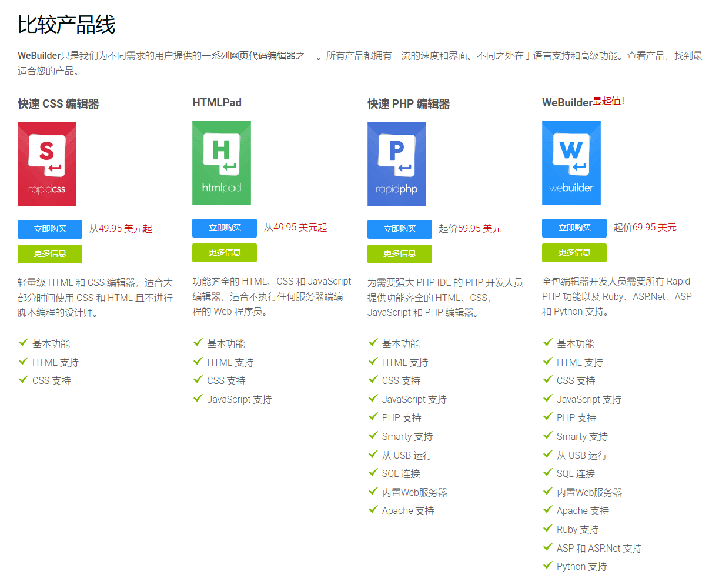Click 内置Web服务器 in 快速 PHP 编辑器 list
The width and height of the screenshot is (719, 588).
[414, 493]
